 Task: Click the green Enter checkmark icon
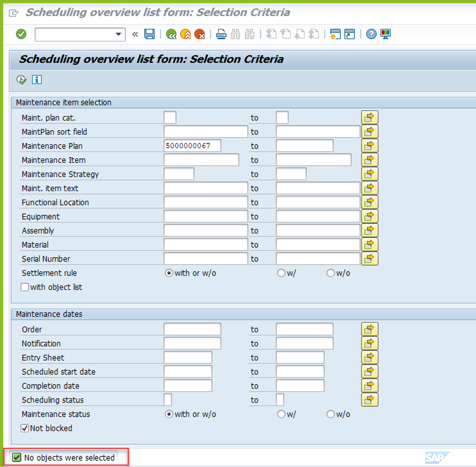tap(21, 34)
